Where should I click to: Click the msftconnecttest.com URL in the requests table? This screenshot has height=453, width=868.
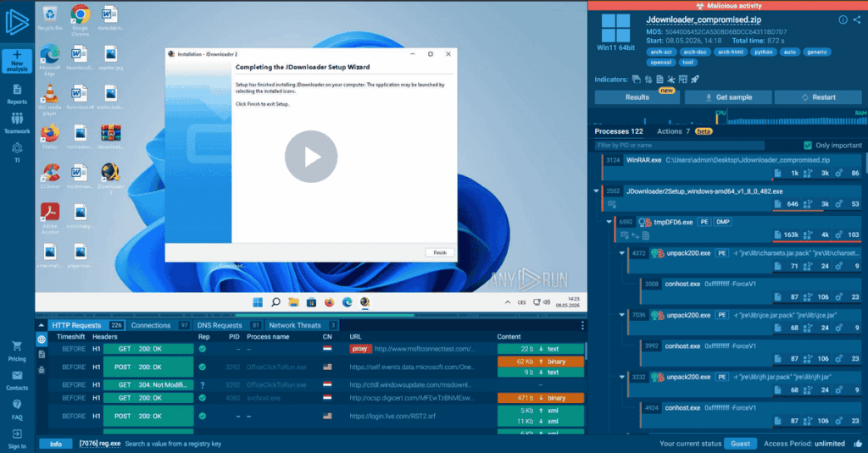point(425,349)
